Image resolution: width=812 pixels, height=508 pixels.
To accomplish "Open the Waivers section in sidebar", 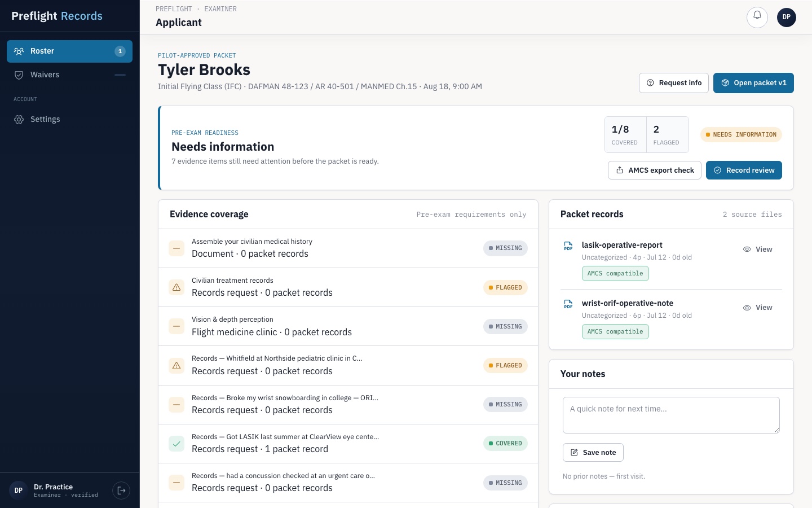I will pyautogui.click(x=69, y=75).
